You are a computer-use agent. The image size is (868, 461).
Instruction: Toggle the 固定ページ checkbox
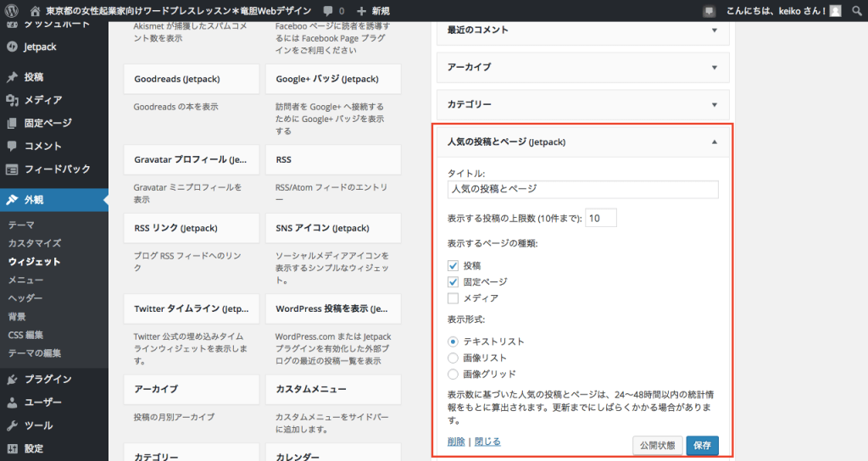point(453,281)
